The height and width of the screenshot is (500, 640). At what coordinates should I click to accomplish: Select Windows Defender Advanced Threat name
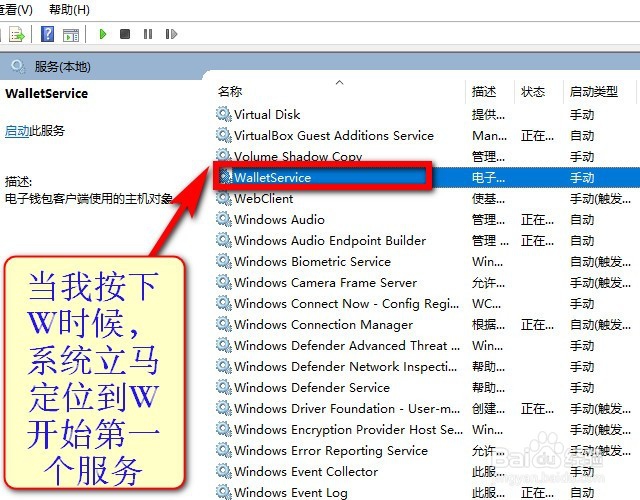[x=347, y=346]
